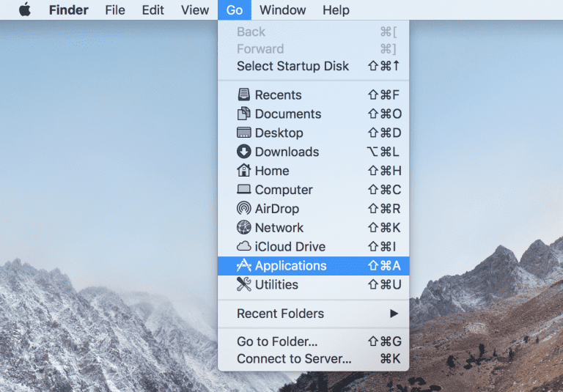563x392 pixels.
Task: Go to the Utilities folder
Action: pyautogui.click(x=313, y=285)
